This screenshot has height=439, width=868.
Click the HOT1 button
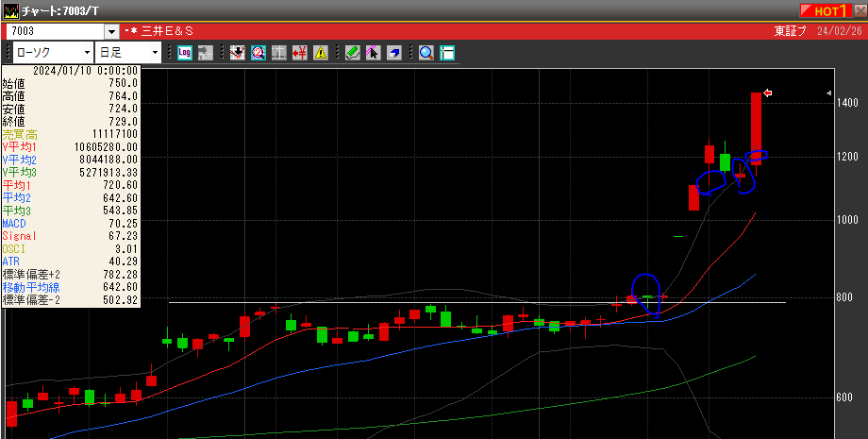(824, 10)
